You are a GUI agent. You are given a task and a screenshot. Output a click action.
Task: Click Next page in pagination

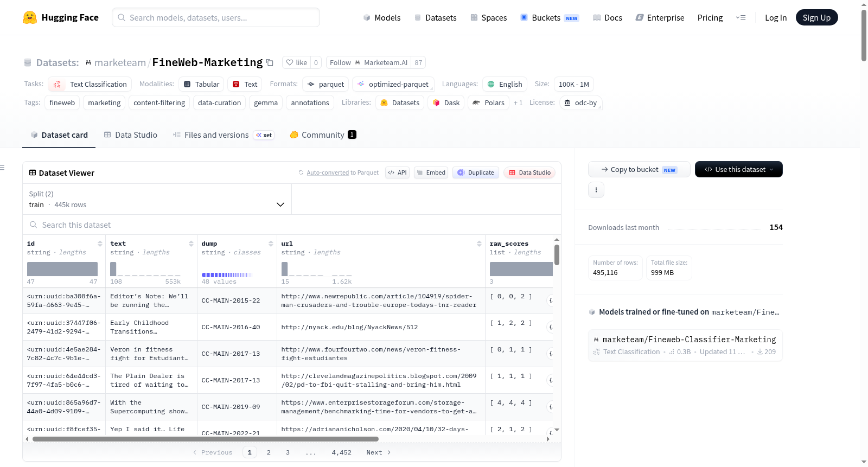379,452
